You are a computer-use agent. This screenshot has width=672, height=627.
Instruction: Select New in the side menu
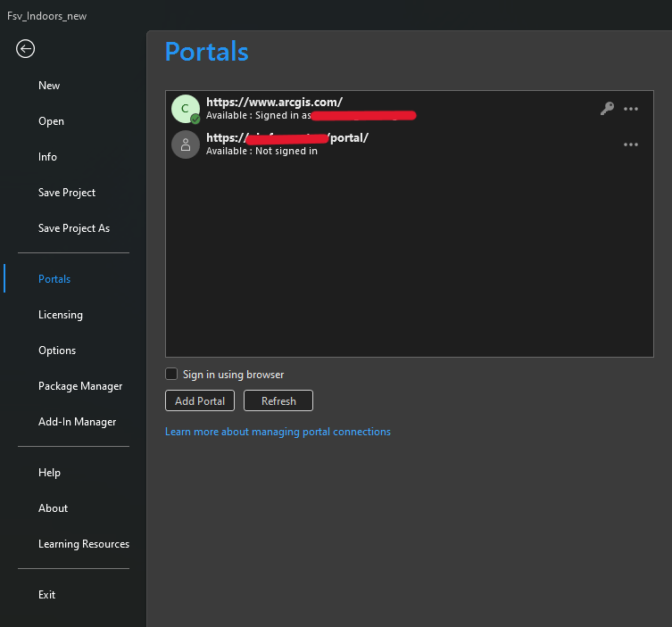tap(49, 86)
